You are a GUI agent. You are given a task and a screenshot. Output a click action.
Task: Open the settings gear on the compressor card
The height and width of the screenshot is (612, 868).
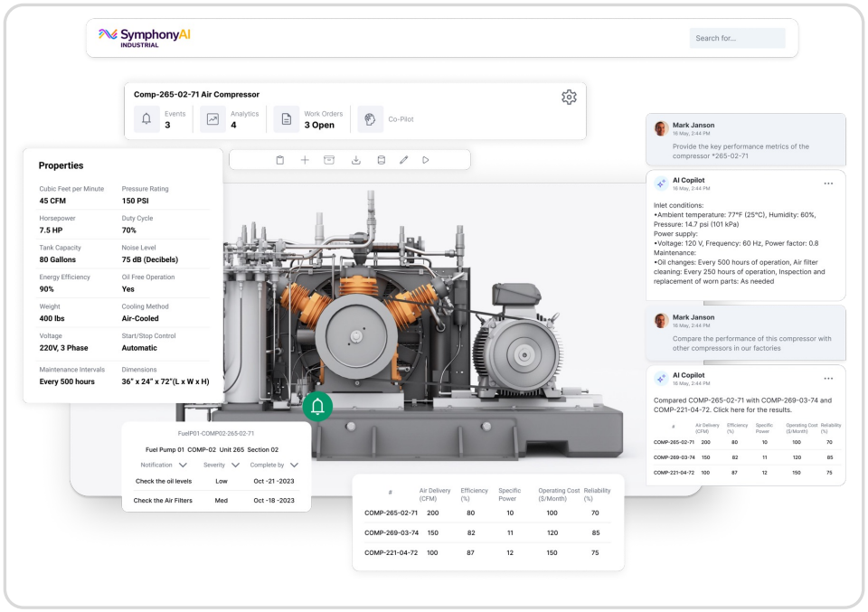(x=569, y=97)
